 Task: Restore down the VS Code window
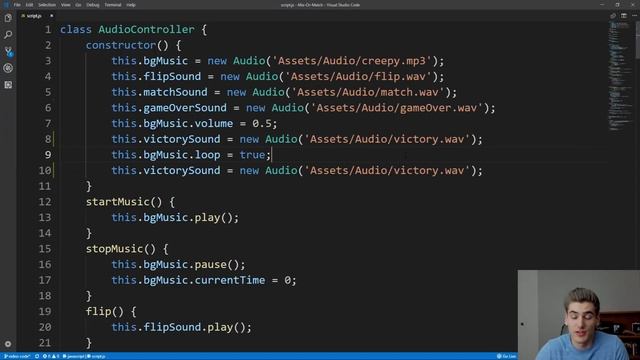[x=617, y=5]
